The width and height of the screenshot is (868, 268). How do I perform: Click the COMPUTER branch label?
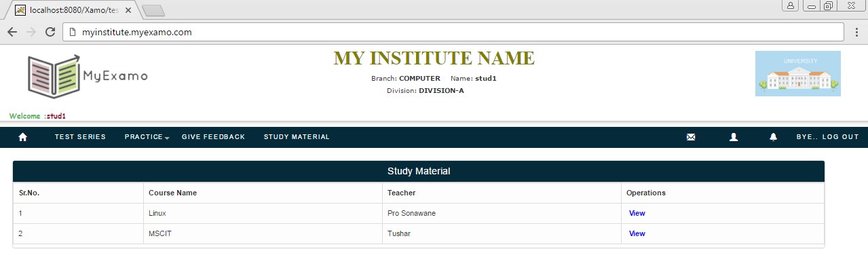coord(419,78)
